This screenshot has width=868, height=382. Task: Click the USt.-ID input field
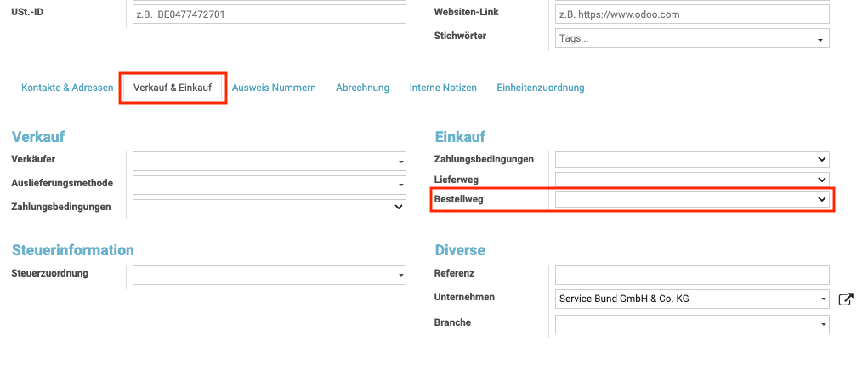pyautogui.click(x=269, y=14)
